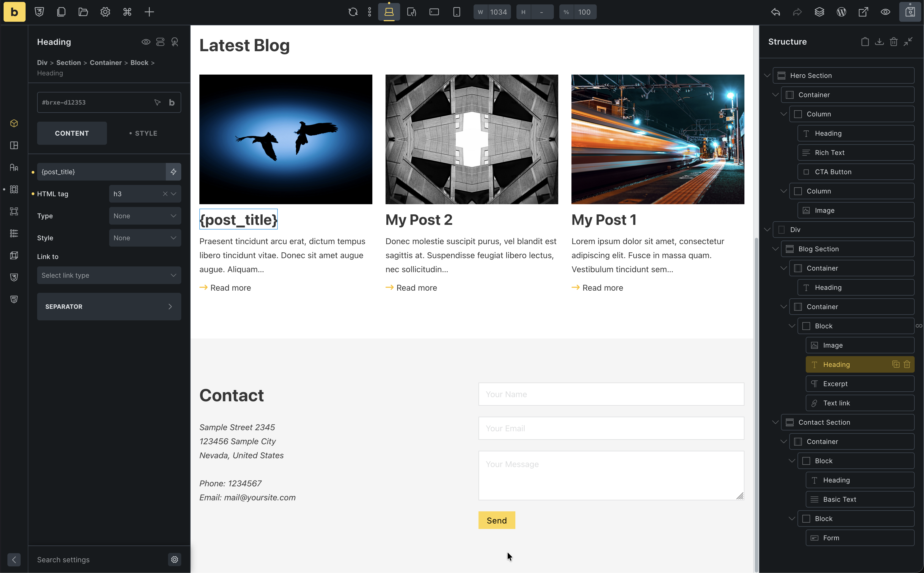Viewport: 924px width, 573px height.
Task: Toggle preview eye icon in top toolbar
Action: tap(885, 12)
